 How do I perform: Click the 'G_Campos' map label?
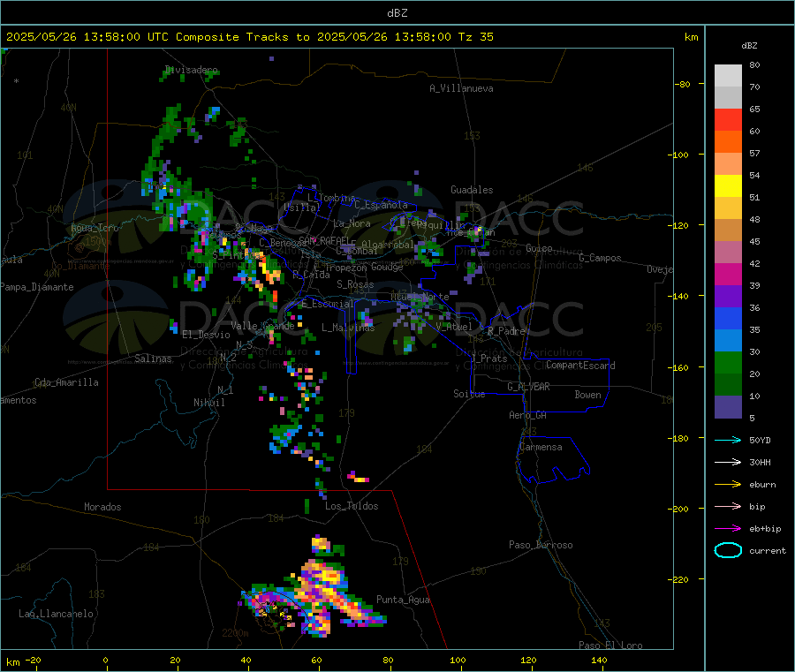(x=600, y=258)
